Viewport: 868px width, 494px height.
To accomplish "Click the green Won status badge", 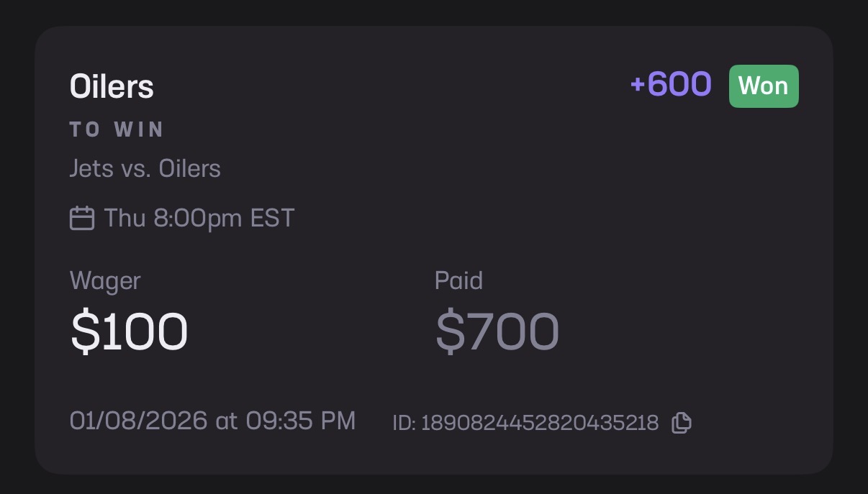I will [x=764, y=86].
